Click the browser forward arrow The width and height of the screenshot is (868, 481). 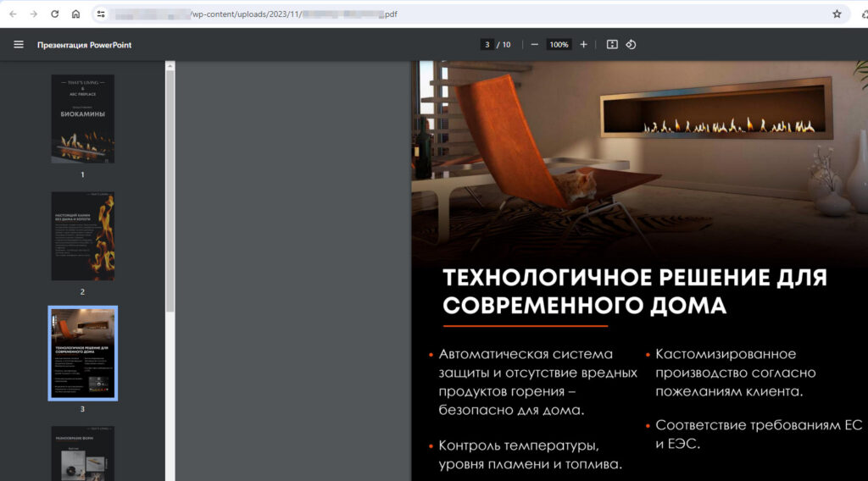point(33,14)
